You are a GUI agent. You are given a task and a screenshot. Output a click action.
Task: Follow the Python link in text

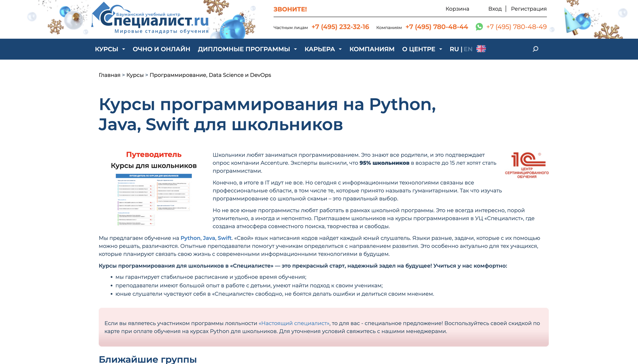click(x=190, y=238)
